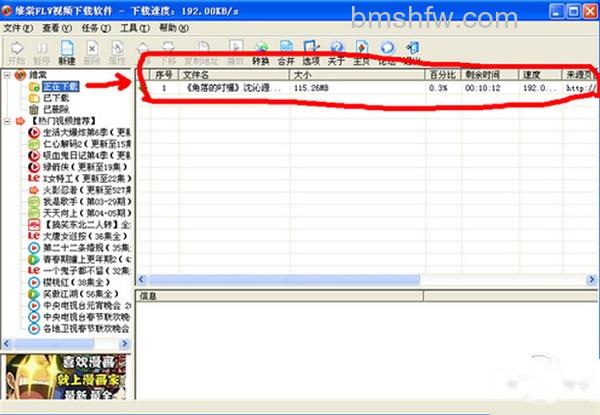Click tree panel scrollbar right arrow
Viewport: 600px width, 415px height.
[x=125, y=344]
